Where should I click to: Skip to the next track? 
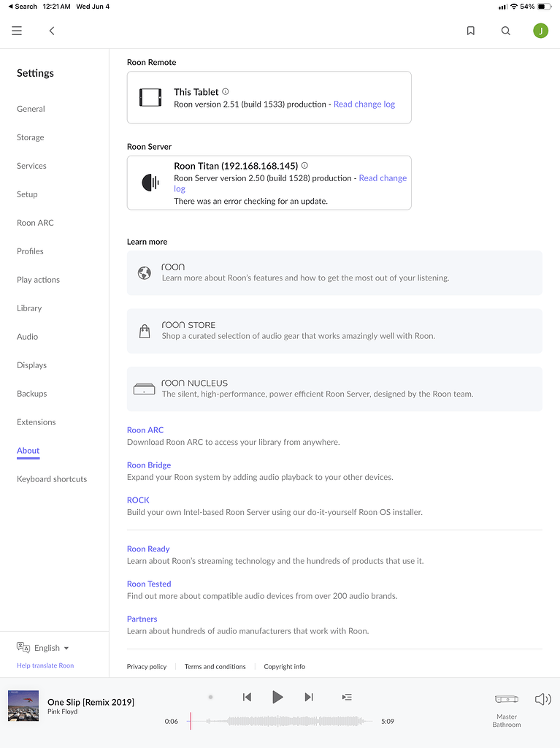click(309, 697)
